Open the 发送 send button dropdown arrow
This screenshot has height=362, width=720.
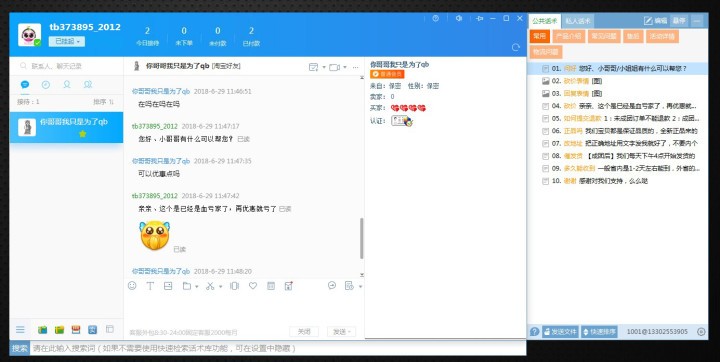click(x=350, y=332)
